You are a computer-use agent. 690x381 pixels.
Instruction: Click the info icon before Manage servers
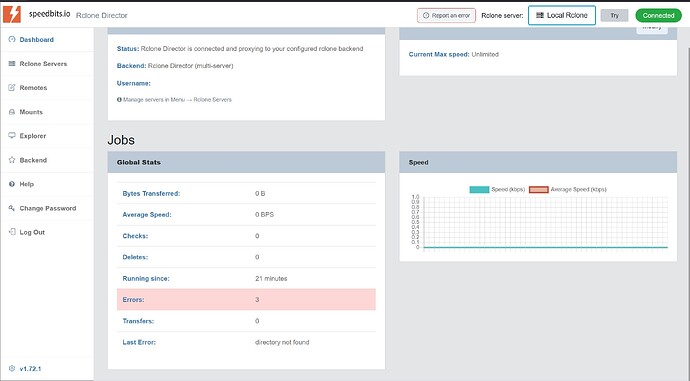click(119, 100)
